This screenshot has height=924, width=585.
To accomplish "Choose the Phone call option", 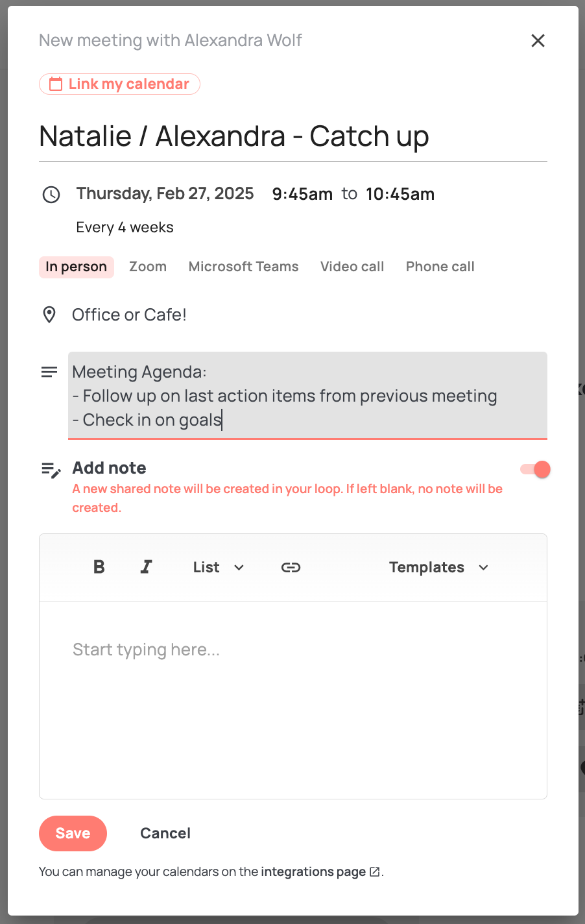I will pyautogui.click(x=440, y=267).
